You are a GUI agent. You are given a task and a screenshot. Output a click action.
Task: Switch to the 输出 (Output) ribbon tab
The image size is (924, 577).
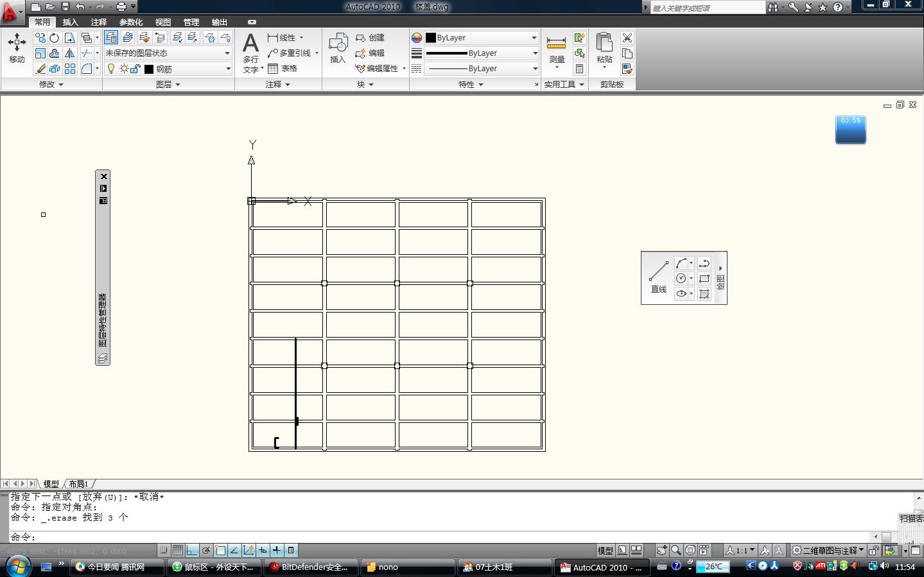coord(220,22)
